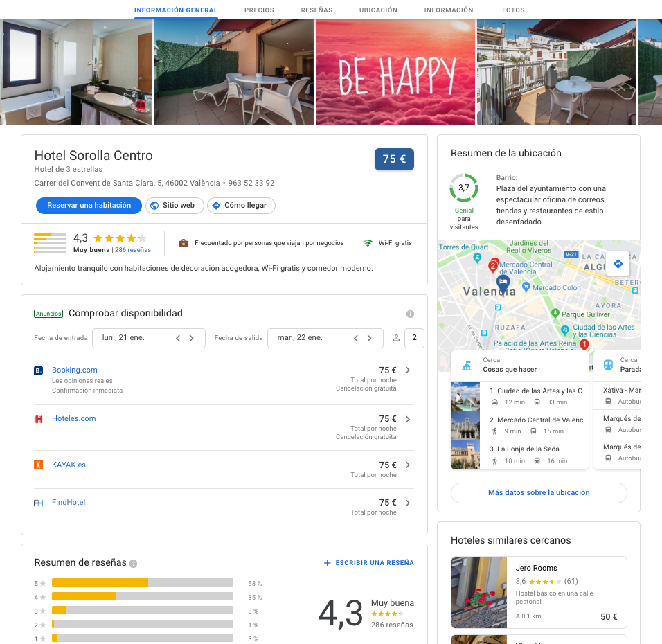Select the 5-star rating bar
This screenshot has height=644, width=662.
click(142, 583)
